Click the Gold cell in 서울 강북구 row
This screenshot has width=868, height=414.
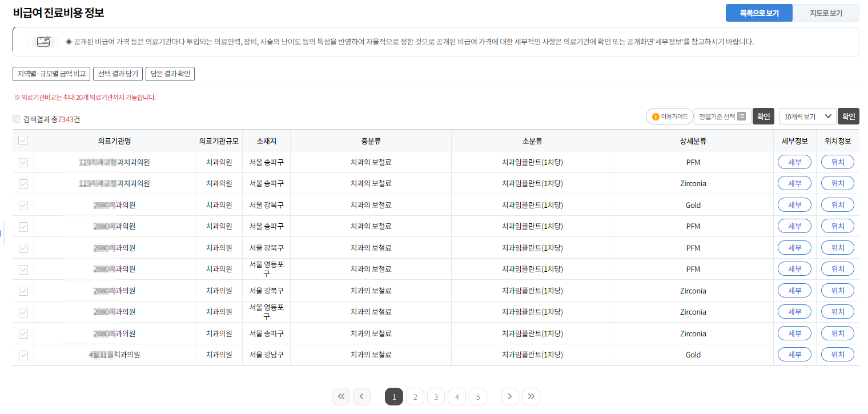[x=693, y=205]
